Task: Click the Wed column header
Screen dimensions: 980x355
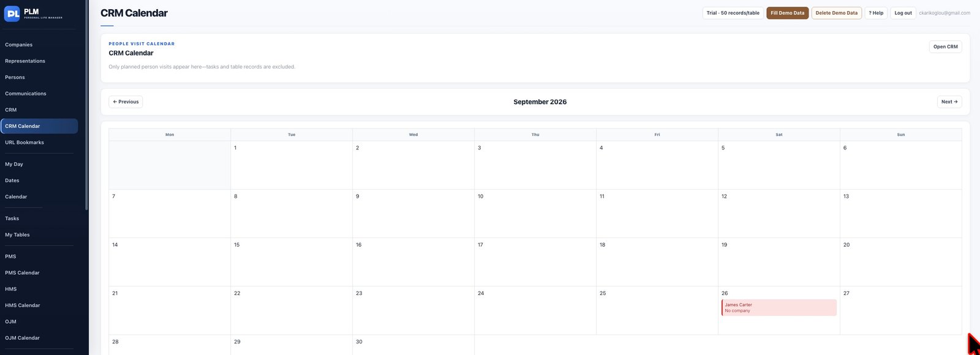Action: click(413, 135)
